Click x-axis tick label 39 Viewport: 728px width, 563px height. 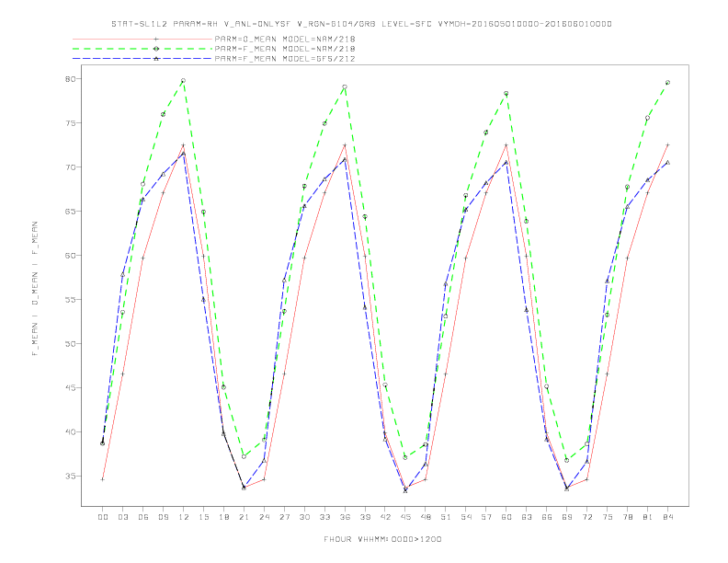tap(365, 517)
